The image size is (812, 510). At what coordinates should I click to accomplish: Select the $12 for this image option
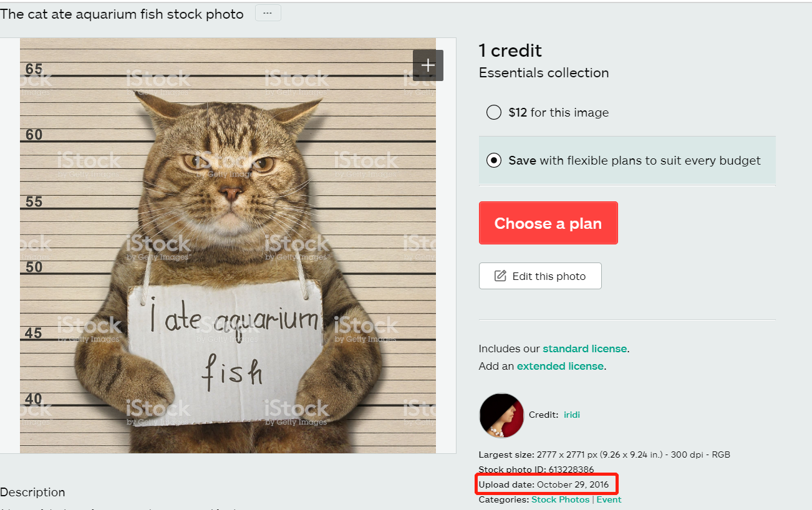pyautogui.click(x=493, y=113)
